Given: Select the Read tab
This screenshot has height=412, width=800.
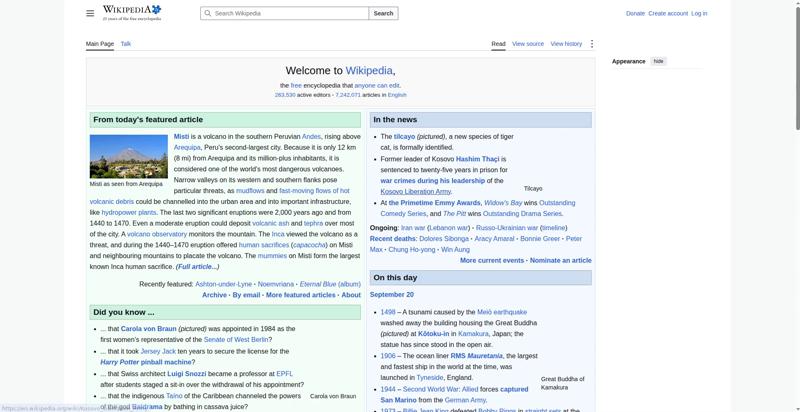Looking at the screenshot, I should pos(498,44).
